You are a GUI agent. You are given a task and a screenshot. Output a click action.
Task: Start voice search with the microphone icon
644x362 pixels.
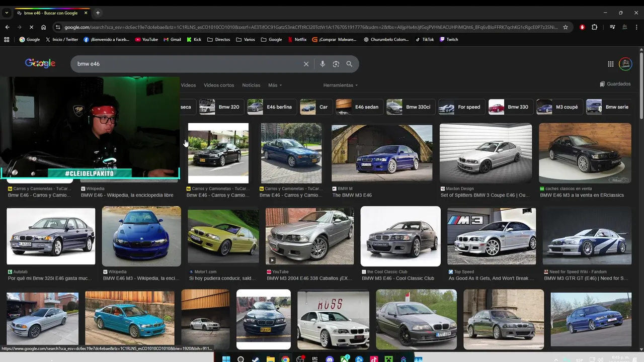click(323, 64)
